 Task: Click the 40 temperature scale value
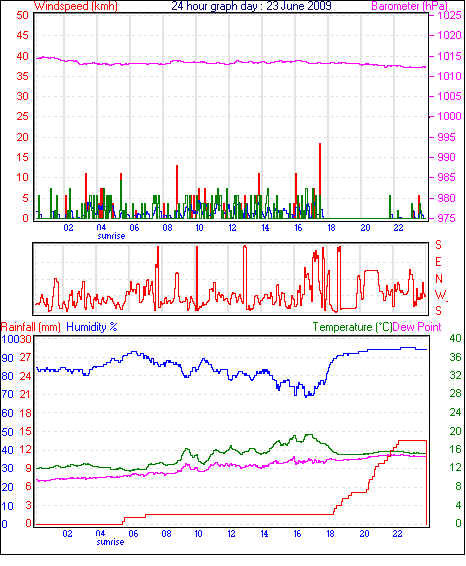point(455,338)
